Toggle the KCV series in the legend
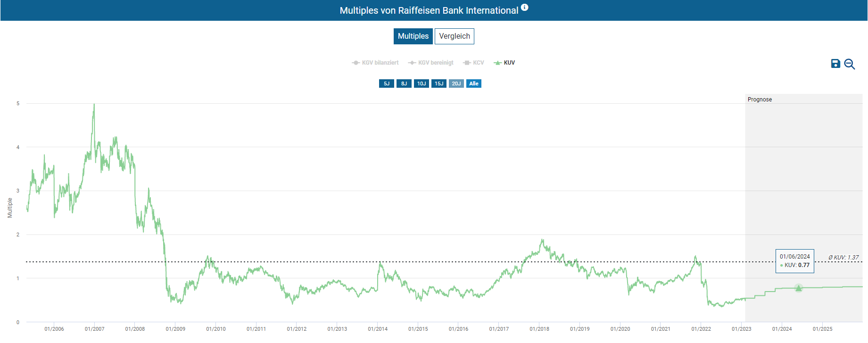868x343 pixels. tap(474, 63)
